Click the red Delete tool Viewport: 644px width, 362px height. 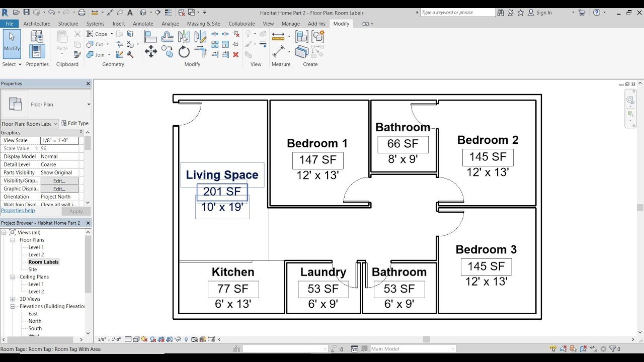(x=236, y=54)
